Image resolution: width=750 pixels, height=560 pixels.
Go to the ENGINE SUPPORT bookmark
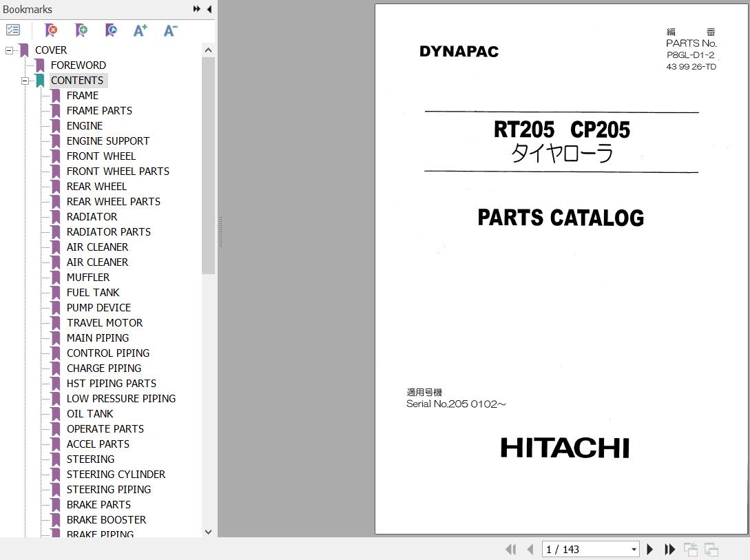(107, 141)
